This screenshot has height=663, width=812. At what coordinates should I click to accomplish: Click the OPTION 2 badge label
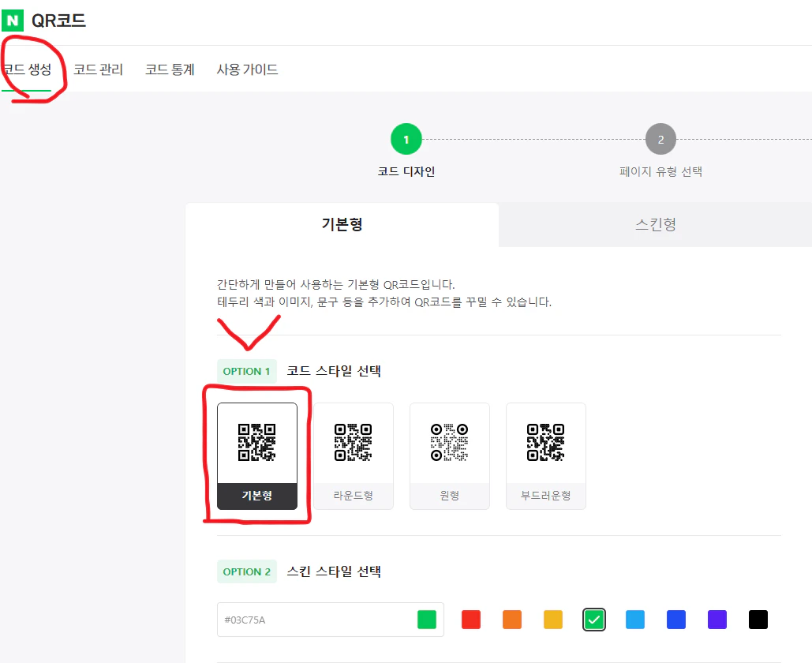pyautogui.click(x=246, y=571)
